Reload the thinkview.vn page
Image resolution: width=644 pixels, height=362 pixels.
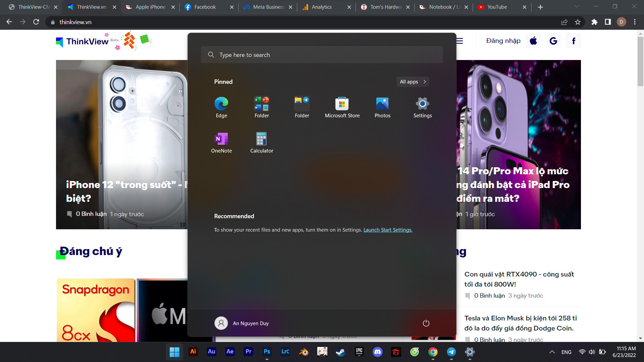[x=36, y=22]
